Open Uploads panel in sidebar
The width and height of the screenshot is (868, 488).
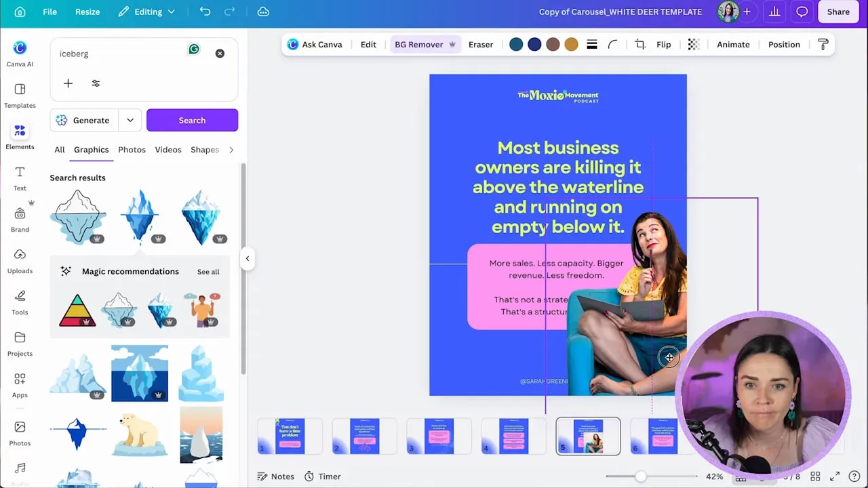(20, 261)
